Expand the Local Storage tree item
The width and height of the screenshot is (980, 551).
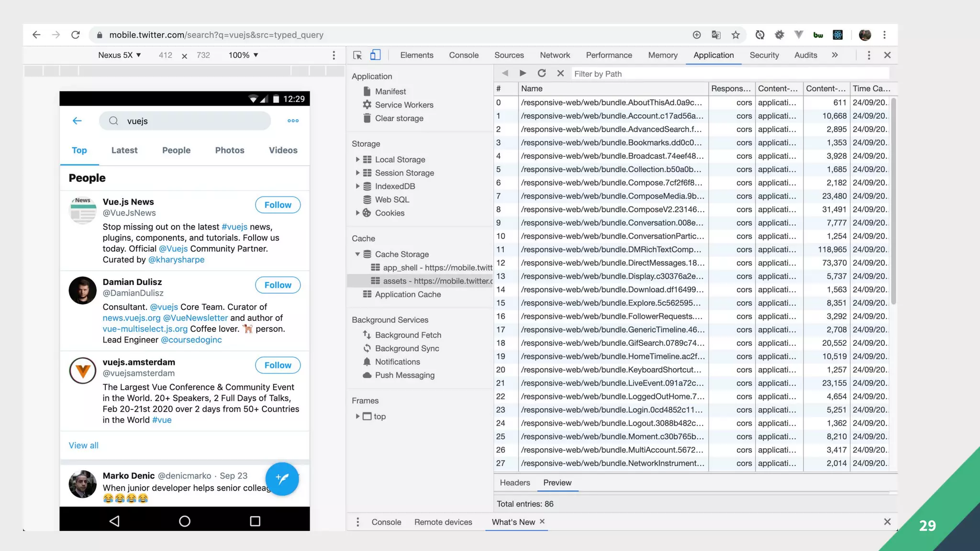(x=357, y=159)
